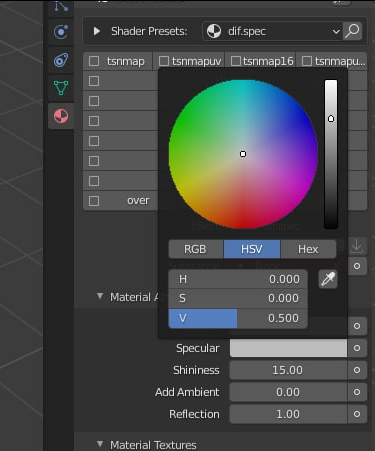375x451 pixels.
Task: Click the vertical brightness slider handle
Action: pos(331,119)
